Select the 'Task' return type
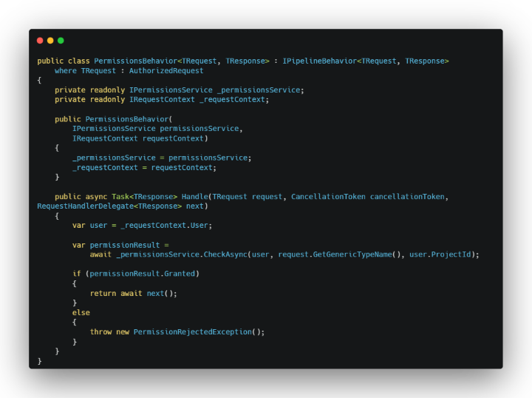Image resolution: width=532 pixels, height=398 pixels. (120, 197)
